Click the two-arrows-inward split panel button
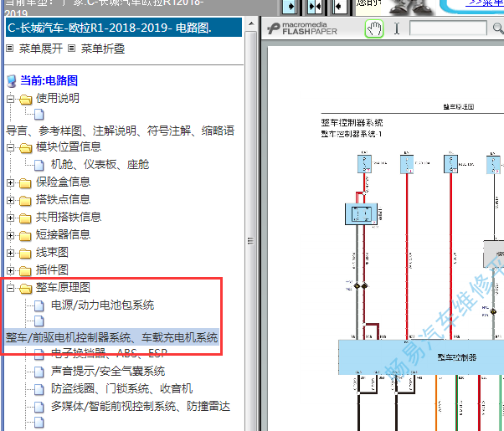The width and height of the screenshot is (504, 431). coord(314,7)
